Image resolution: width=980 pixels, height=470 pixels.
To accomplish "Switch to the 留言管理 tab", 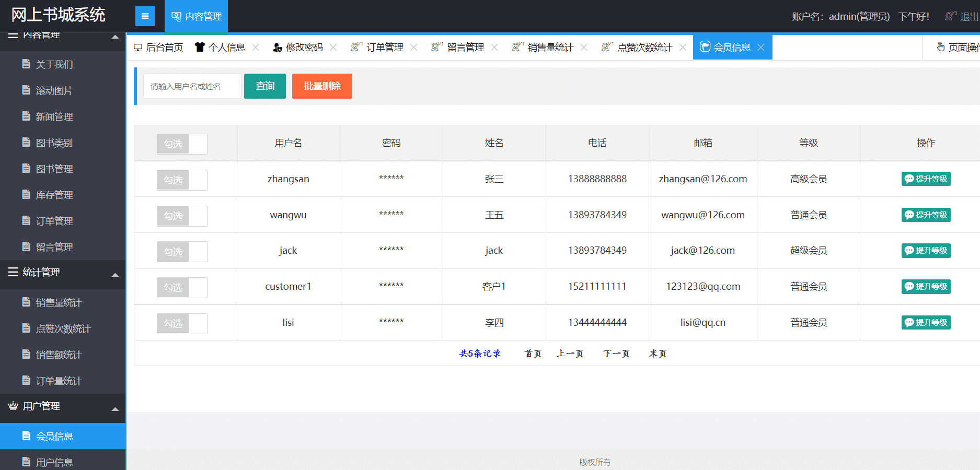I will pyautogui.click(x=458, y=48).
